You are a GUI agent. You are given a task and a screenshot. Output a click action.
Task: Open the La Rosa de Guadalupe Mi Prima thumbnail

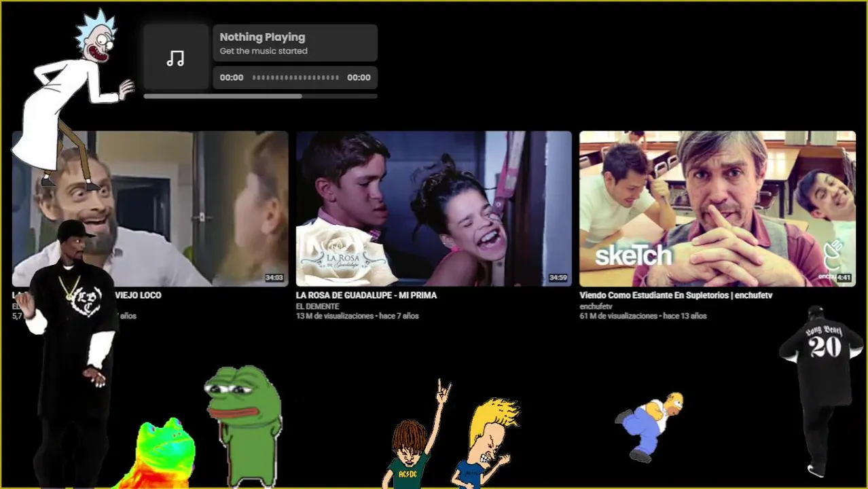pos(433,209)
